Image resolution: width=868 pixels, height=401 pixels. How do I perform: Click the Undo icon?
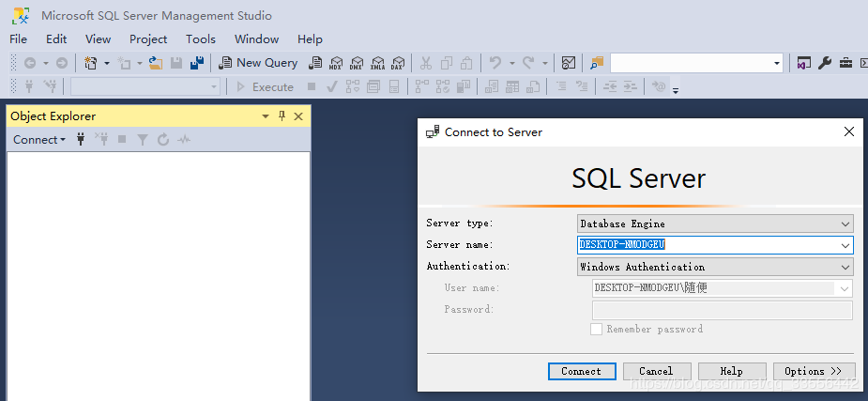pyautogui.click(x=495, y=63)
